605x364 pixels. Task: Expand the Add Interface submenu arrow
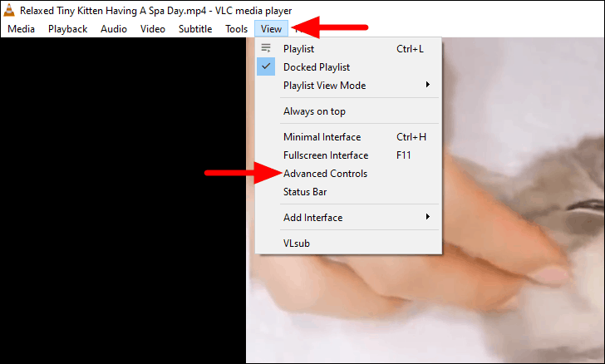tap(427, 217)
